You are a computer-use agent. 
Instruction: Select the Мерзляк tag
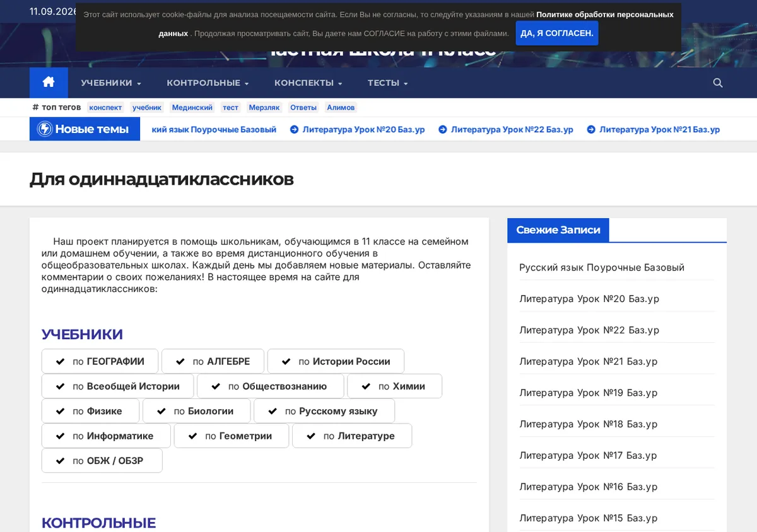point(264,107)
